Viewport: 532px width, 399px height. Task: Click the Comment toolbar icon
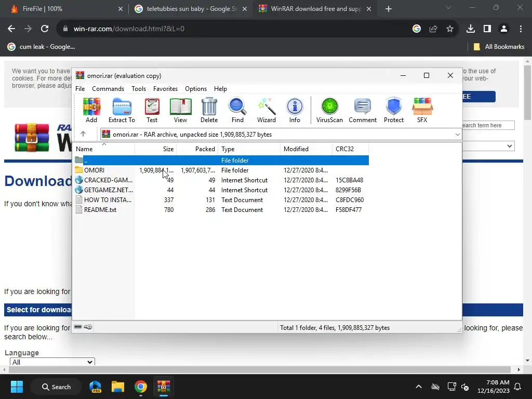coord(363,110)
